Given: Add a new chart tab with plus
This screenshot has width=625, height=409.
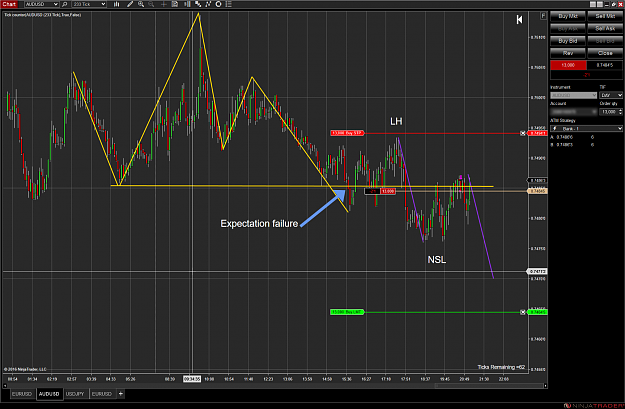Looking at the screenshot, I should click(x=120, y=394).
